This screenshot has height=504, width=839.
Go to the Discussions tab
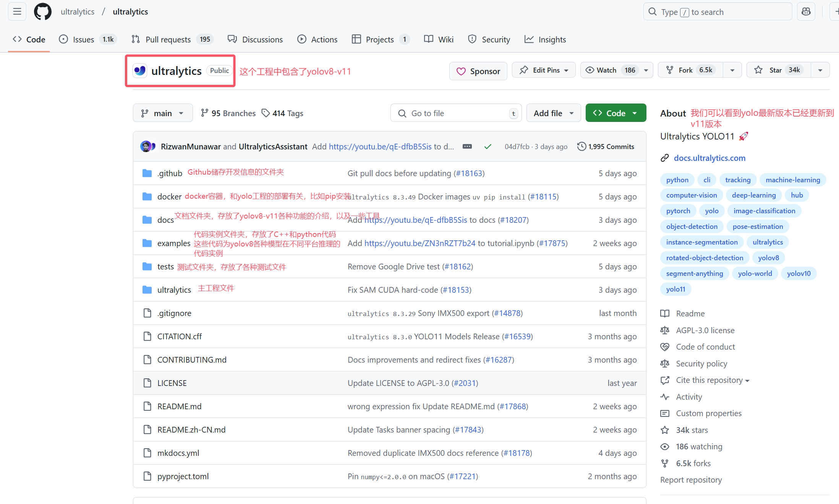pos(255,39)
